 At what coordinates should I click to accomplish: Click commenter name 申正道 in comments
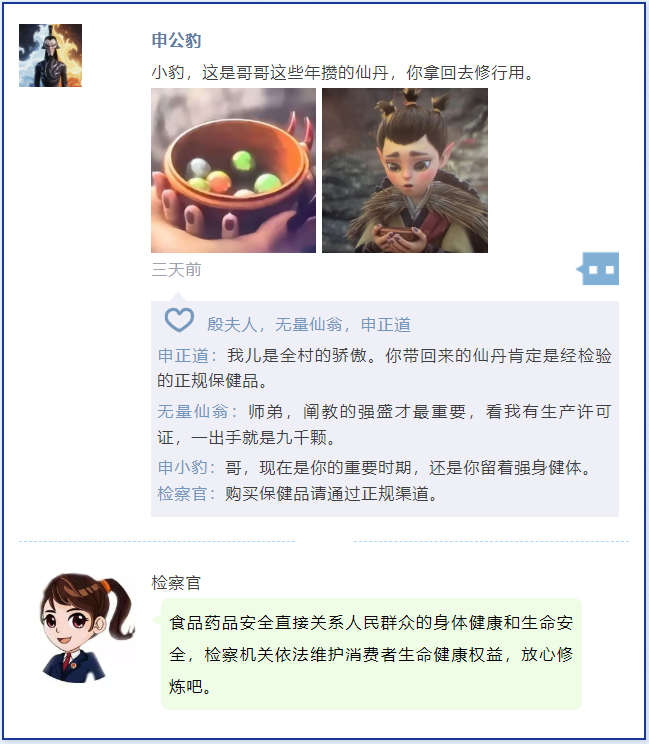point(183,355)
